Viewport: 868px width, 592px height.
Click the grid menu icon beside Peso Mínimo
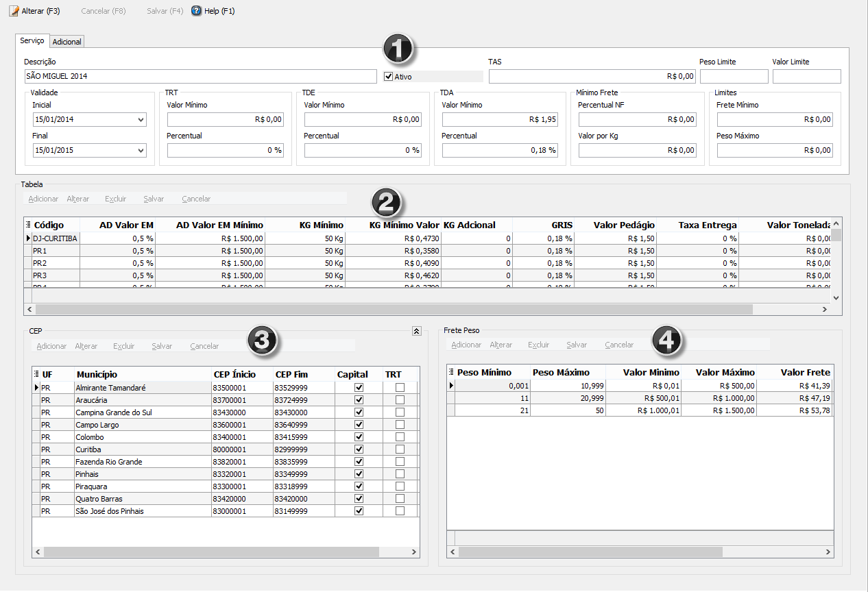(x=451, y=372)
